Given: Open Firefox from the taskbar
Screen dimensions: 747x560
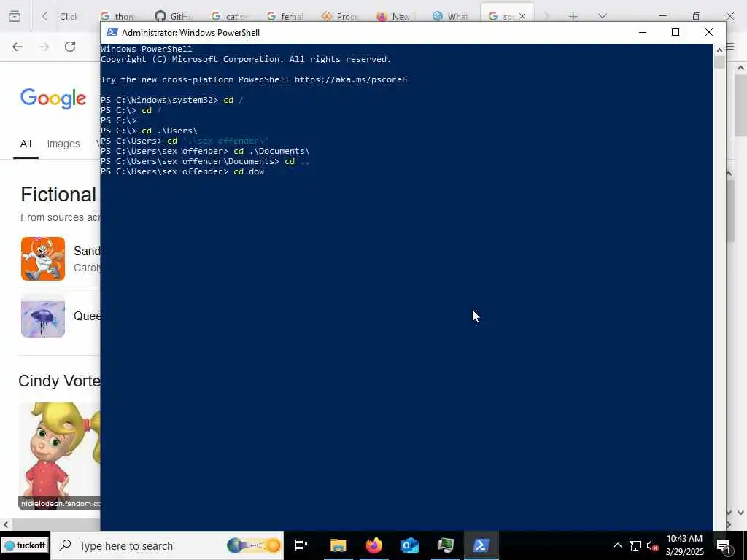Looking at the screenshot, I should (373, 545).
